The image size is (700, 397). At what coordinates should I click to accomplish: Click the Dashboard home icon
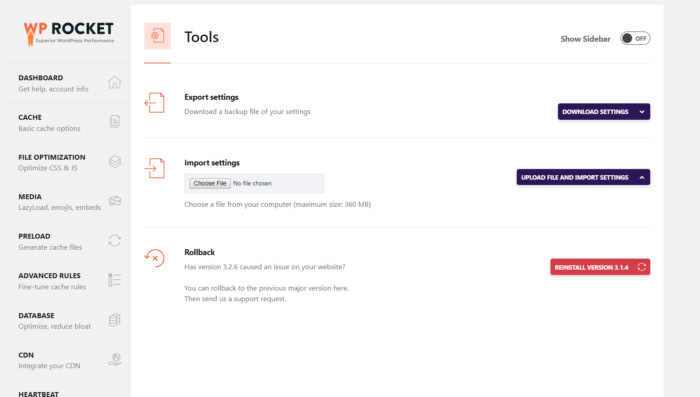[x=115, y=82]
